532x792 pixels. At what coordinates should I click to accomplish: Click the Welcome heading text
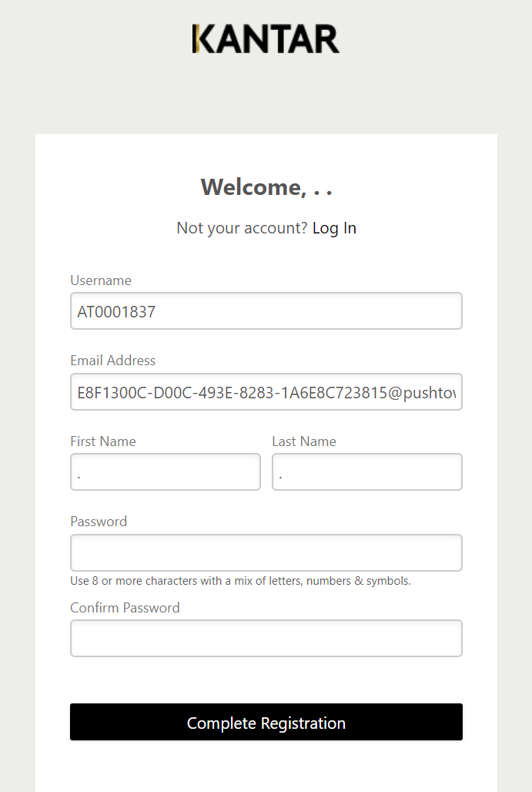pos(266,187)
